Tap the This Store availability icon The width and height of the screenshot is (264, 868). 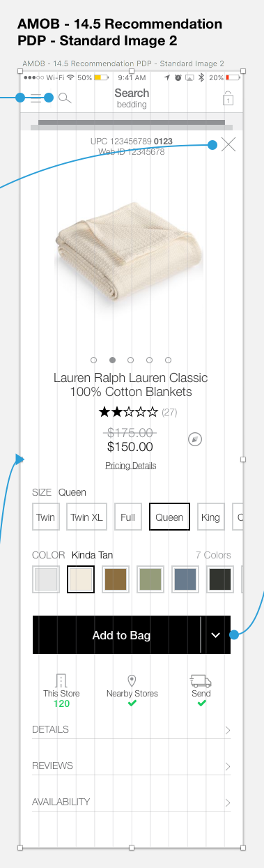click(61, 680)
